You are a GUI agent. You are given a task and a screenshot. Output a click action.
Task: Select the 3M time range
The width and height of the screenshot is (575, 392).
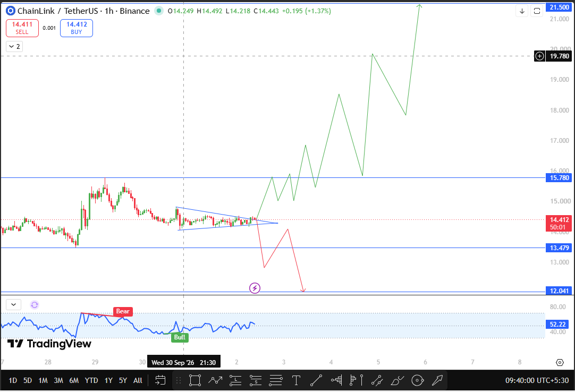[x=58, y=380]
